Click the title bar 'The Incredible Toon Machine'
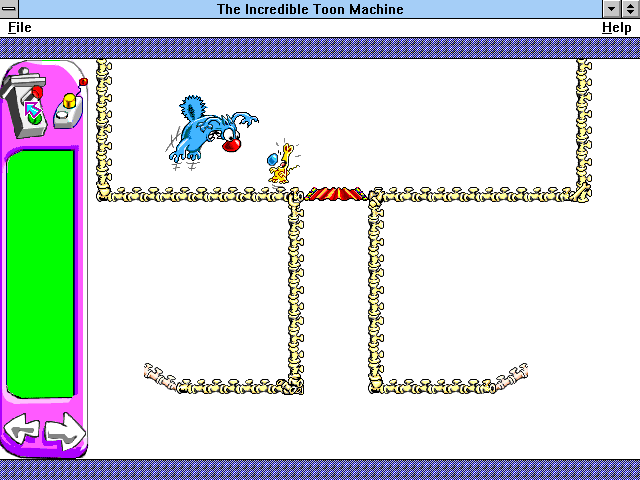The width and height of the screenshot is (640, 480). click(x=310, y=9)
